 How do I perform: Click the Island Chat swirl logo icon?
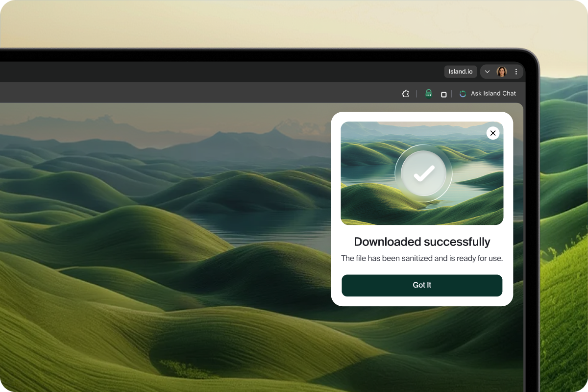point(463,94)
